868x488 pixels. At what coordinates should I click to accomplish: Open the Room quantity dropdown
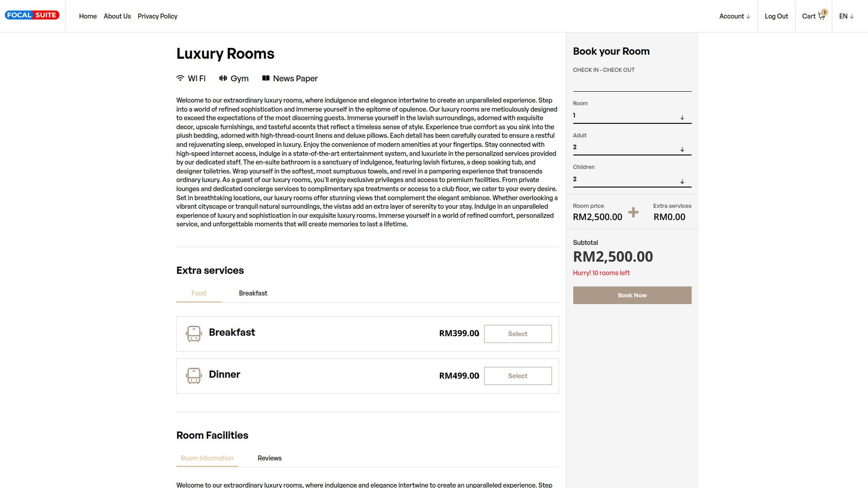click(632, 116)
